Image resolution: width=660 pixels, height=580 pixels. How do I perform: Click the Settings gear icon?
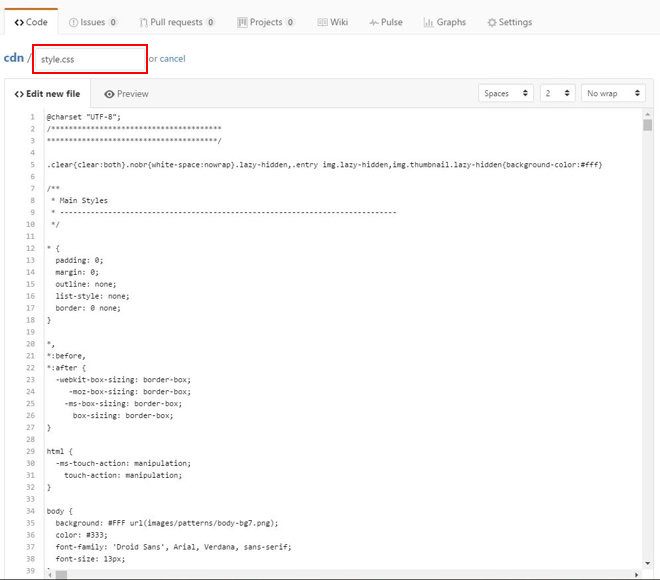(492, 23)
